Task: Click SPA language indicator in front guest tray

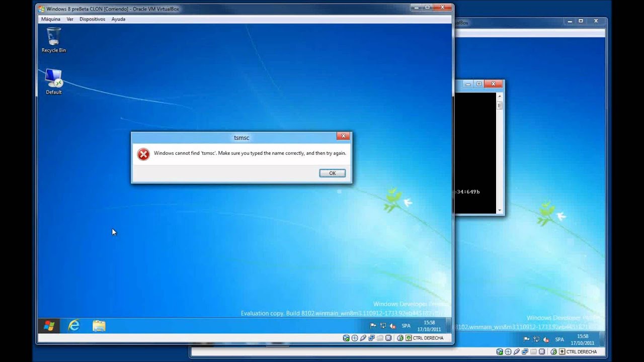Action: click(x=406, y=326)
